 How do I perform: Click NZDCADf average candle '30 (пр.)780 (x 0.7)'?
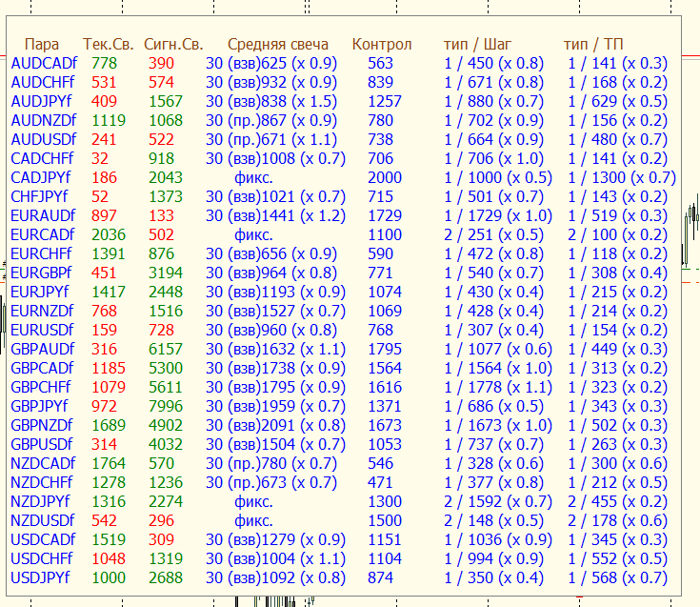click(x=271, y=464)
